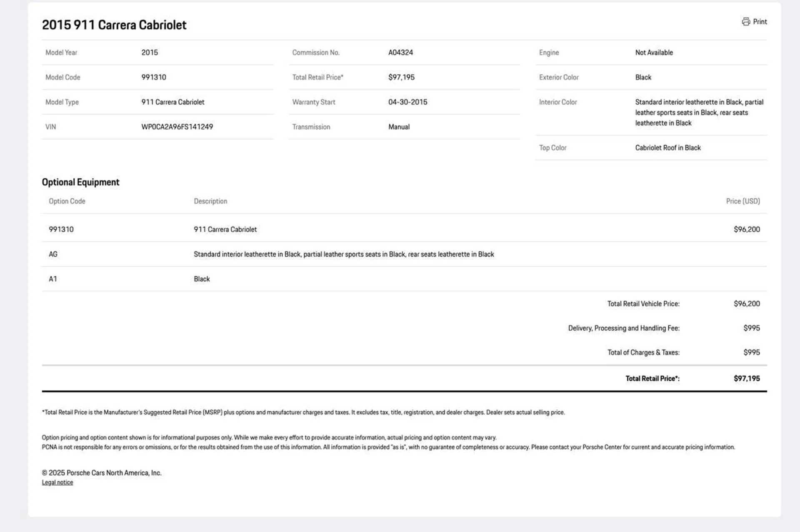Click the Porsche Cars North America copyright text

[102, 473]
